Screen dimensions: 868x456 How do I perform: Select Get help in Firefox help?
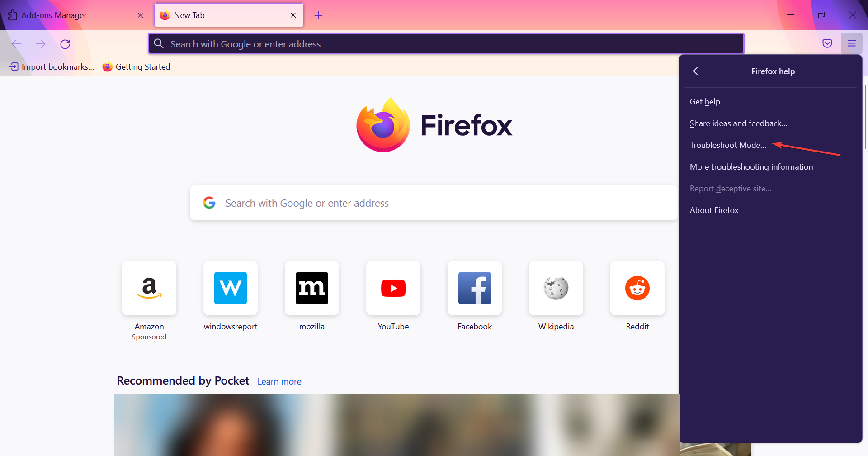770,102
